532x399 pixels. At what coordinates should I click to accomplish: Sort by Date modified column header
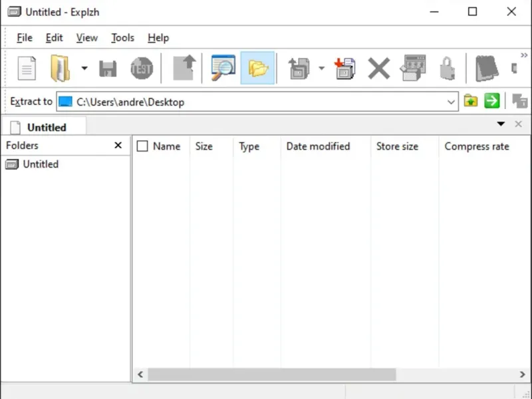pyautogui.click(x=318, y=146)
